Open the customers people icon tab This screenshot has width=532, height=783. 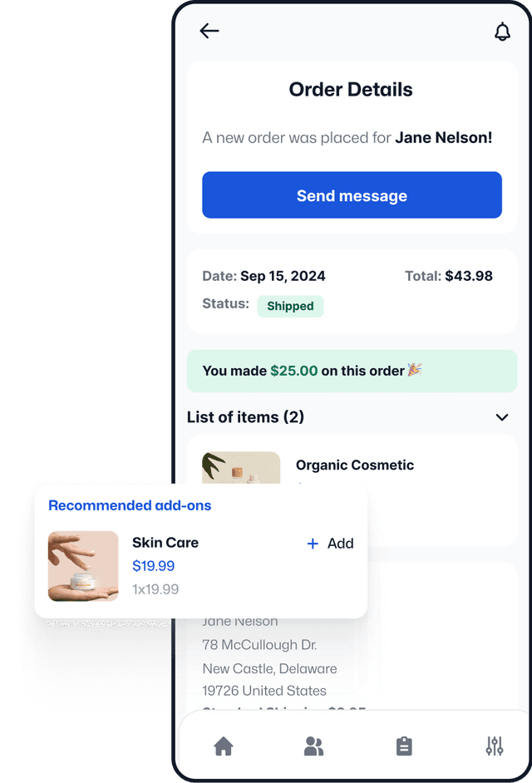[313, 746]
